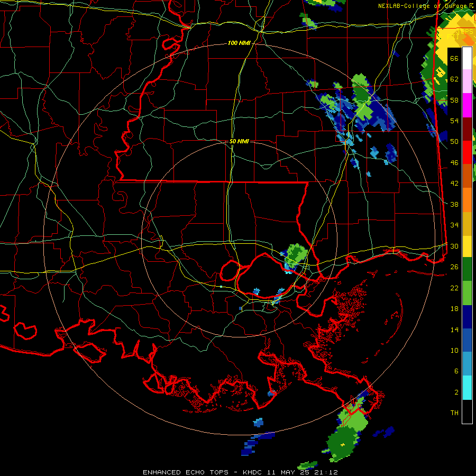Click the '14' legend value

454,329
